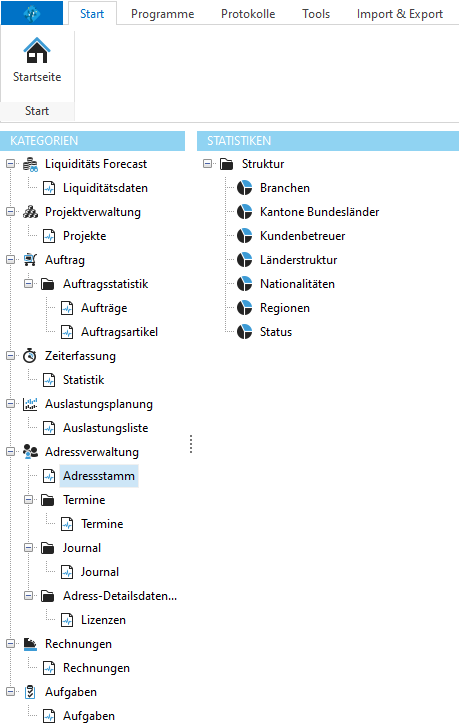Collapse the Rechnungen category node

[x=10, y=644]
